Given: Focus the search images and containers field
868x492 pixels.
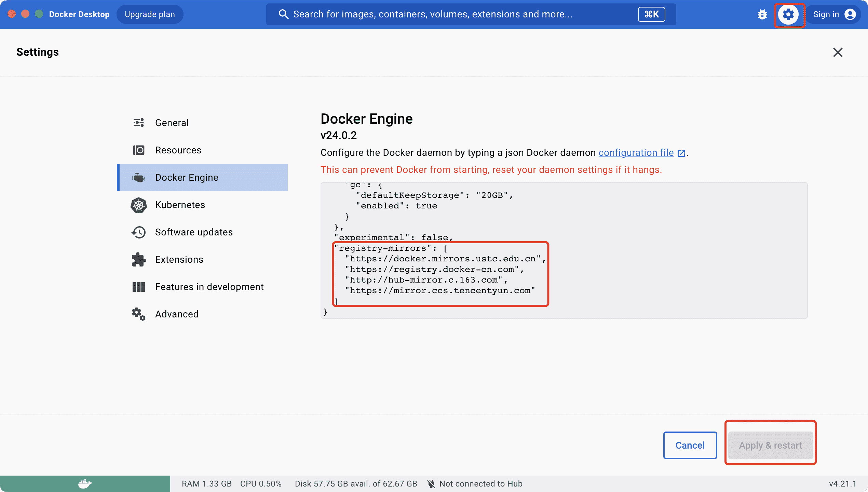Looking at the screenshot, I should (471, 14).
